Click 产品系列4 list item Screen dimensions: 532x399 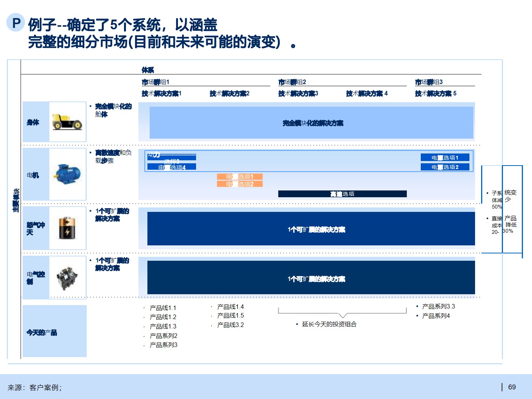click(x=436, y=316)
